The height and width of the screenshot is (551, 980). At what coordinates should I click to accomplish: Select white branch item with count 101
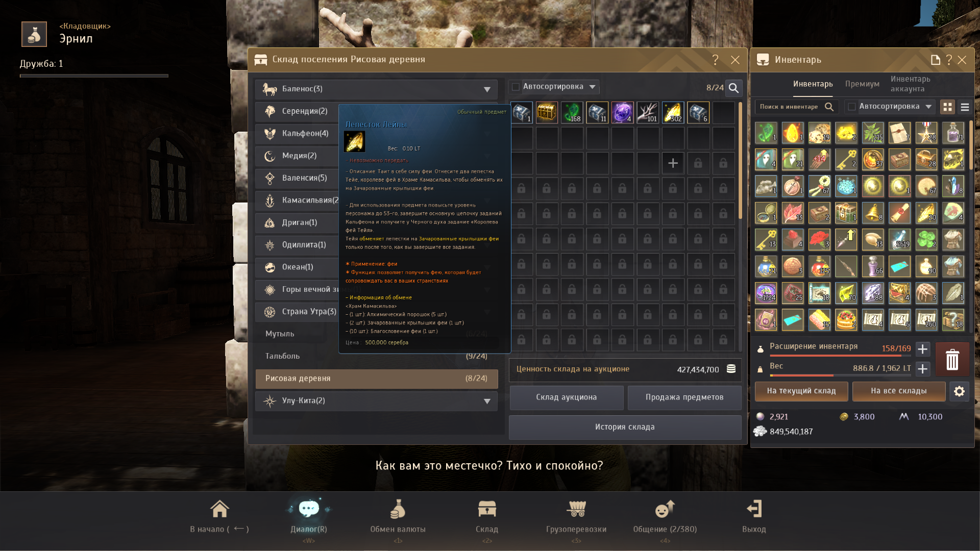point(648,113)
